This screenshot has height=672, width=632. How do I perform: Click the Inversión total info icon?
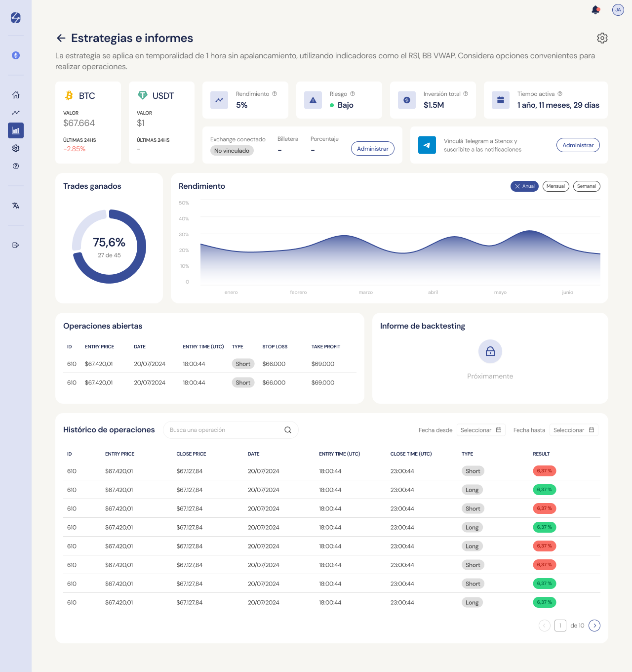click(x=466, y=94)
